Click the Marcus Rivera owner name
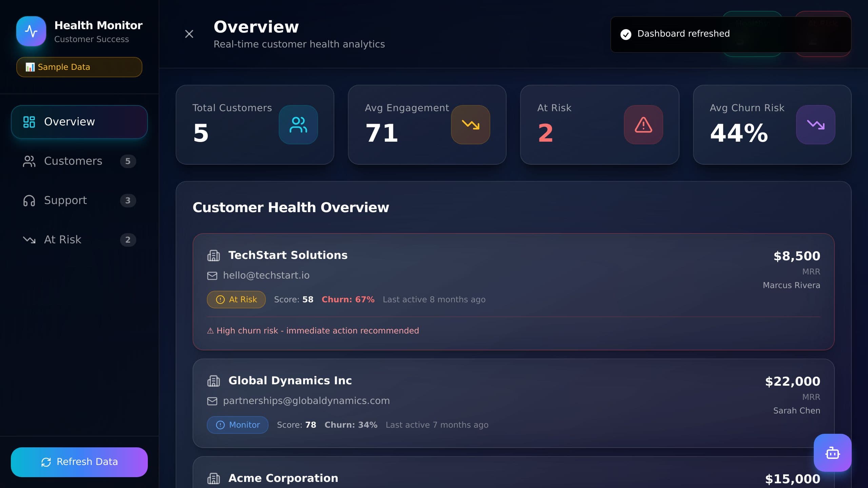868x488 pixels. [x=791, y=285]
